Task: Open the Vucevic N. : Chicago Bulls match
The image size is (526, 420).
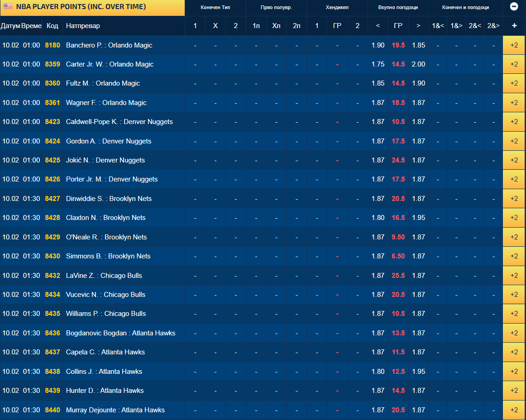Action: pyautogui.click(x=105, y=295)
